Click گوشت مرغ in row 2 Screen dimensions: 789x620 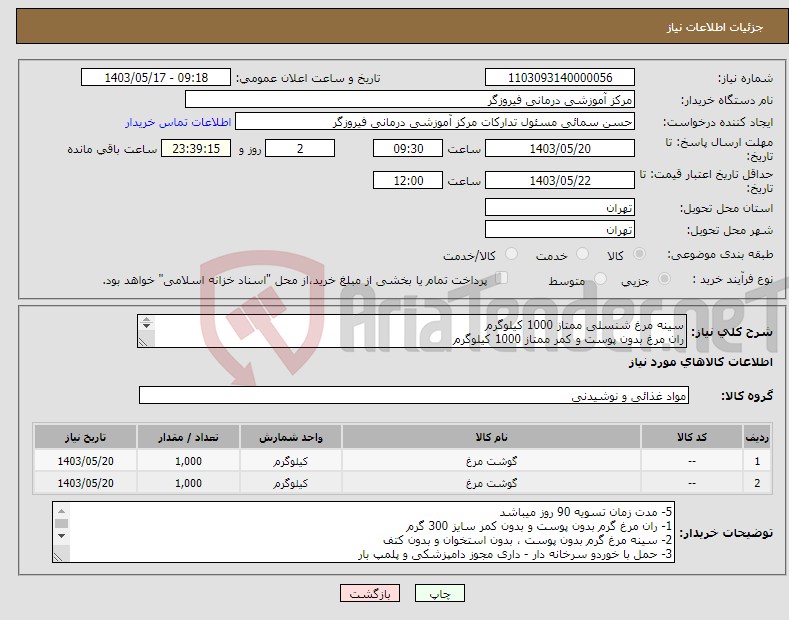tap(491, 483)
